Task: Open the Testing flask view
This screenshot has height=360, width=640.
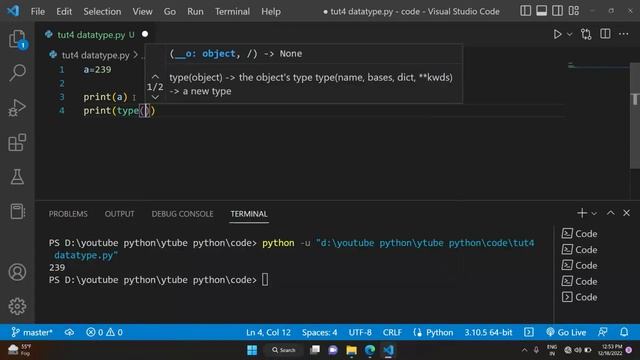Action: pos(17,177)
